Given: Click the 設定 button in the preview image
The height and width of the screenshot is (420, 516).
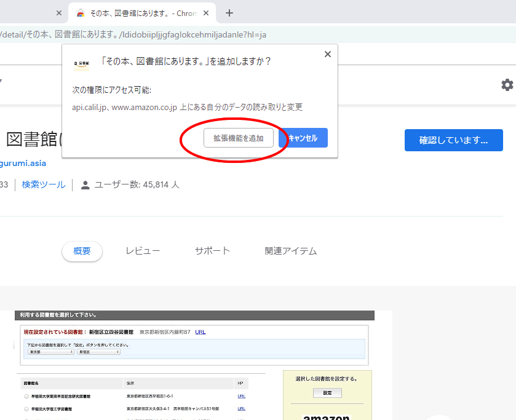Looking at the screenshot, I should 327,393.
